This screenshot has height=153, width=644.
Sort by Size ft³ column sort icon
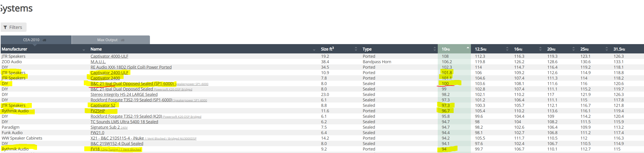tap(356, 49)
